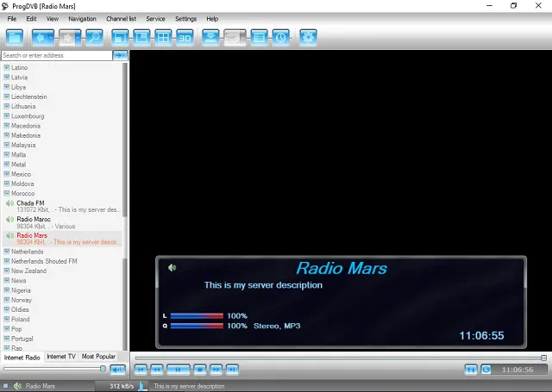Select the Chada FM radio station
Image resolution: width=552 pixels, height=392 pixels.
click(30, 203)
